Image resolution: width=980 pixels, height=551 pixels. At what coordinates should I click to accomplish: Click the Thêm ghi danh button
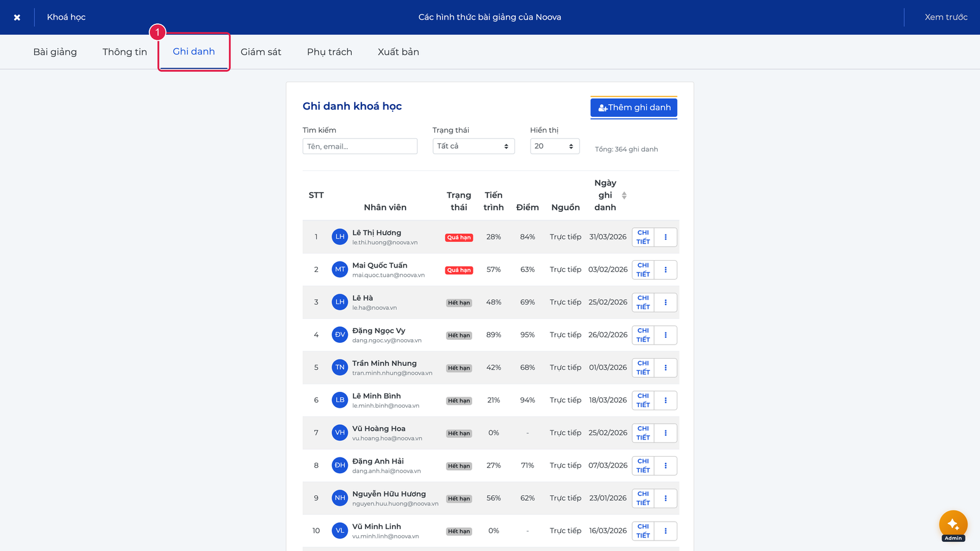634,107
